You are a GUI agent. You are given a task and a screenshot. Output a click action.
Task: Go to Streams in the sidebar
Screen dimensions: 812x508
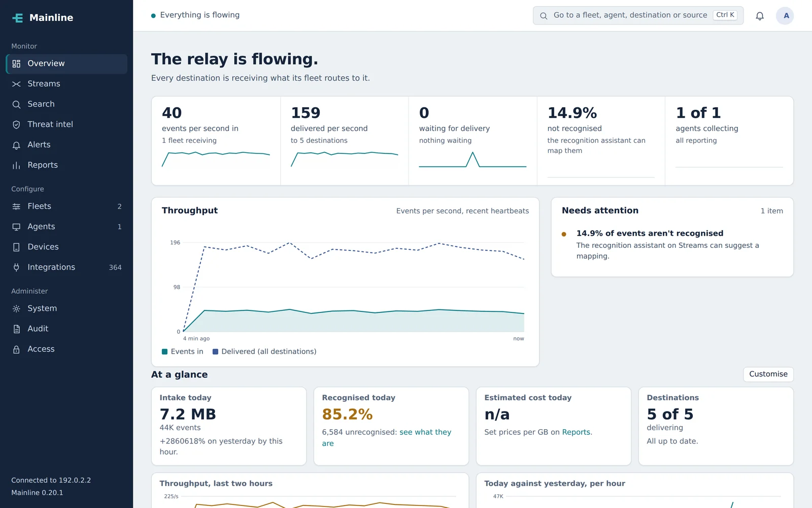point(66,84)
